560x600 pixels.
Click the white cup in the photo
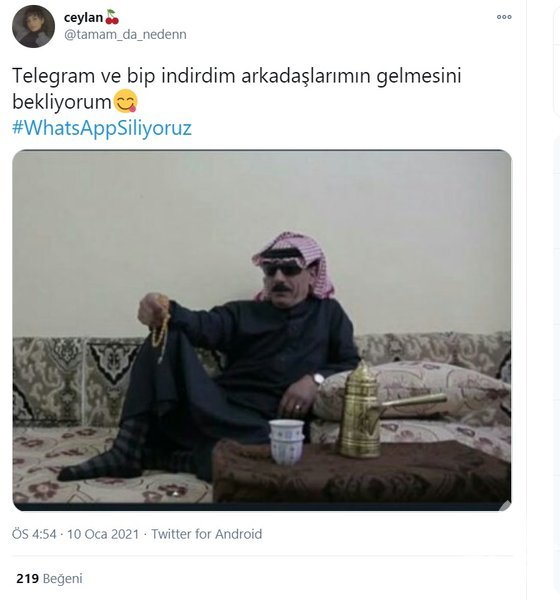click(286, 442)
